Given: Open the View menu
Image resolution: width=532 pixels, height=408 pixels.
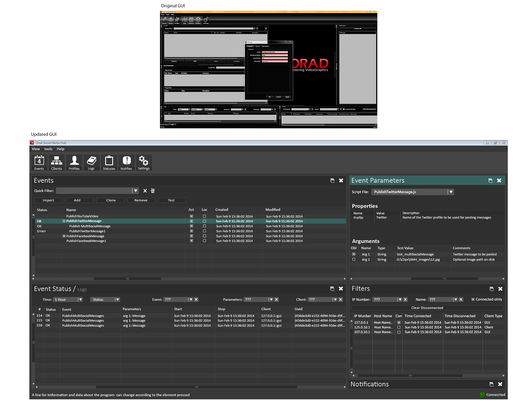Looking at the screenshot, I should [36, 149].
